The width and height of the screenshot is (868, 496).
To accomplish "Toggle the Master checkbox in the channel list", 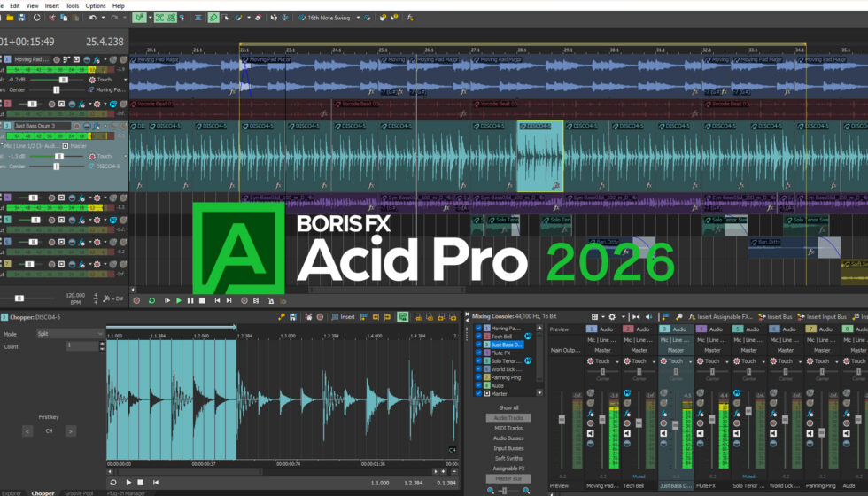I will point(479,393).
